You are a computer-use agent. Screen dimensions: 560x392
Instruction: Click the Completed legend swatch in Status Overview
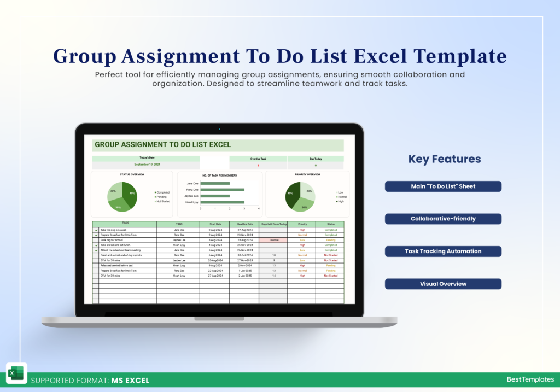pyautogui.click(x=155, y=192)
